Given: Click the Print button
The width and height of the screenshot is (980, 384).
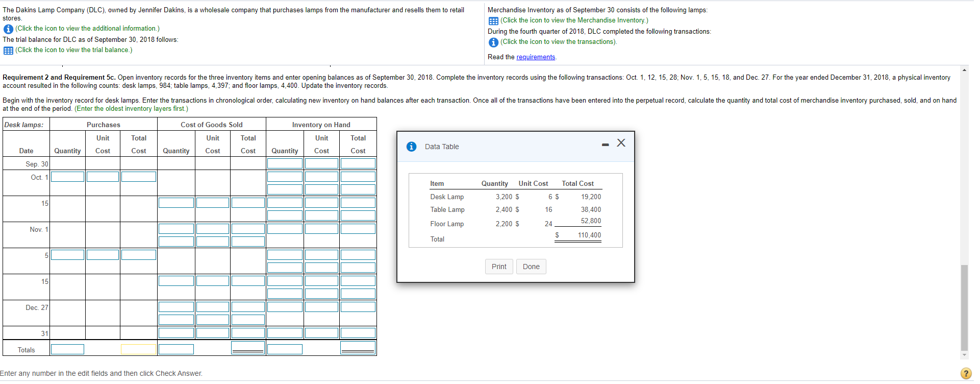Looking at the screenshot, I should coord(499,267).
